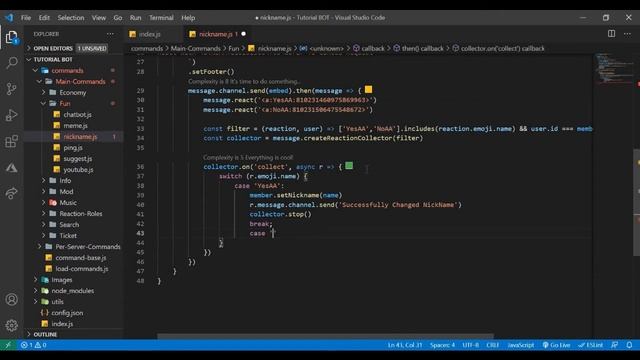Click the VS Code logo icon
Image resolution: width=640 pixels, height=360 pixels.
pyautogui.click(x=9, y=18)
